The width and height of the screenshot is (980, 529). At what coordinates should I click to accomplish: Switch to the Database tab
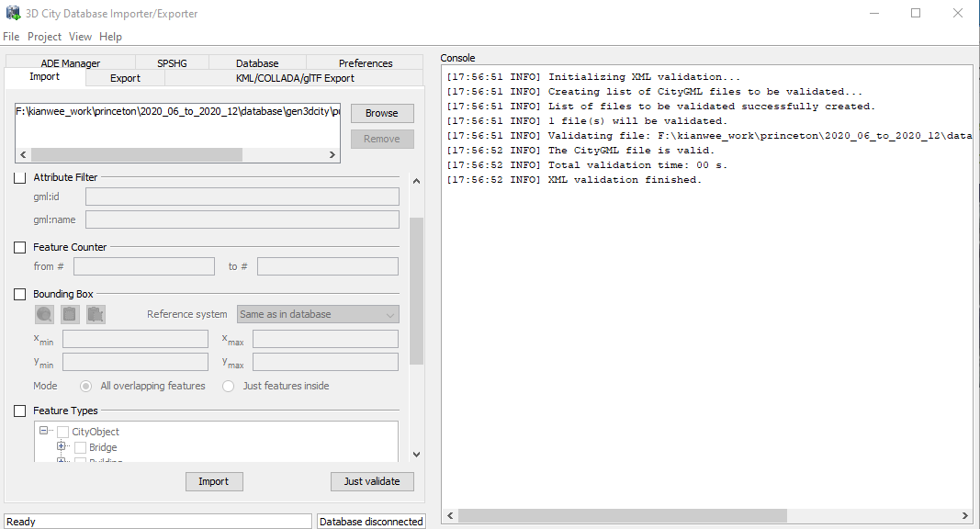(257, 62)
